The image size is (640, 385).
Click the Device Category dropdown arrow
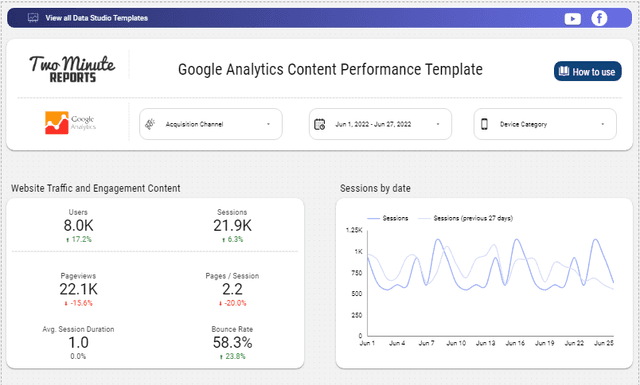(602, 124)
